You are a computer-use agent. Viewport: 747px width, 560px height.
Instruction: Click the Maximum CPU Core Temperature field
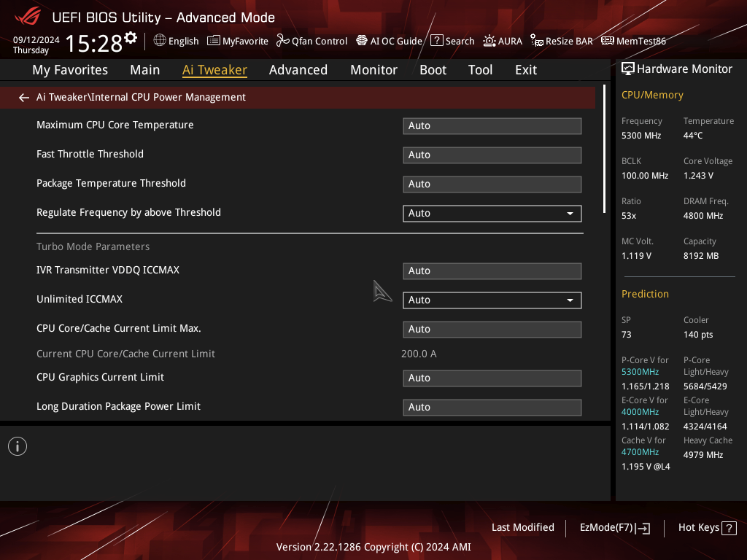(x=492, y=125)
